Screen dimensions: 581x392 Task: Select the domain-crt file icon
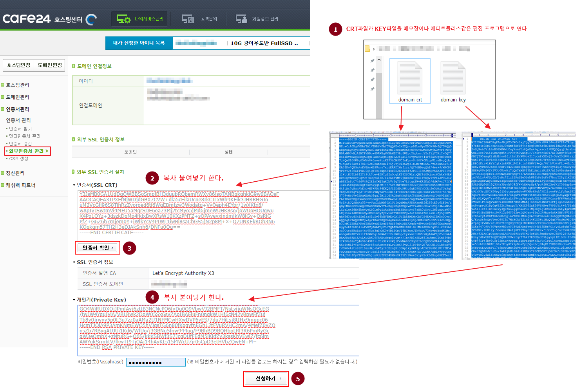pos(410,81)
